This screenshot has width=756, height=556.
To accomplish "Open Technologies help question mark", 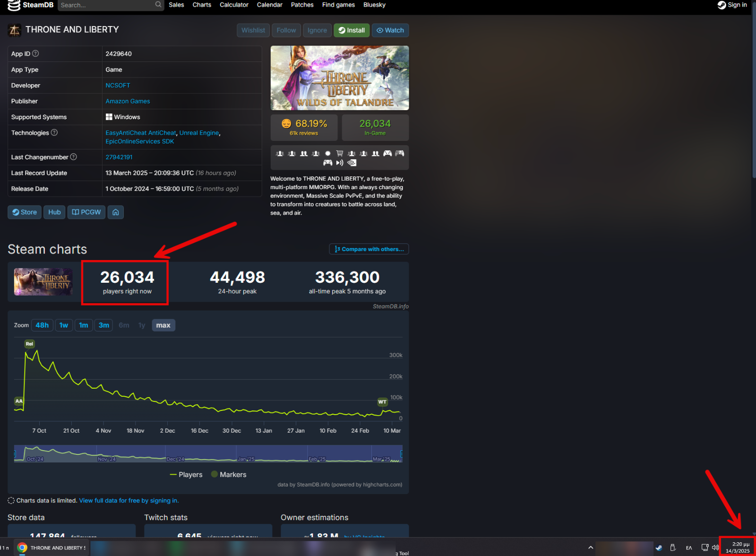I will [54, 132].
